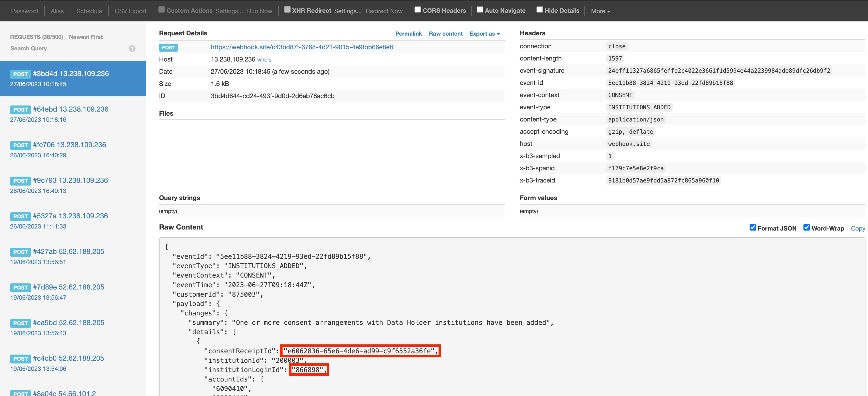Enable the CORS Headers checkbox

[417, 9]
